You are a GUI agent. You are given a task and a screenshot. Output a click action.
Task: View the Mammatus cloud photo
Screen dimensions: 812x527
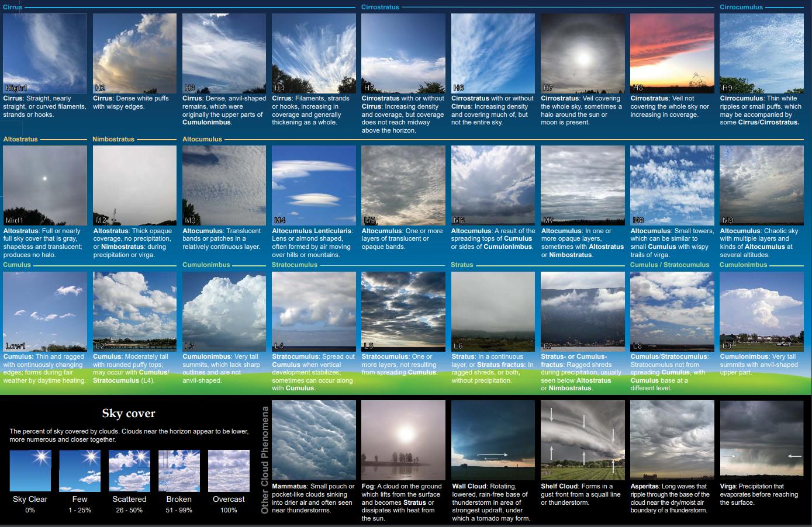pyautogui.click(x=313, y=440)
